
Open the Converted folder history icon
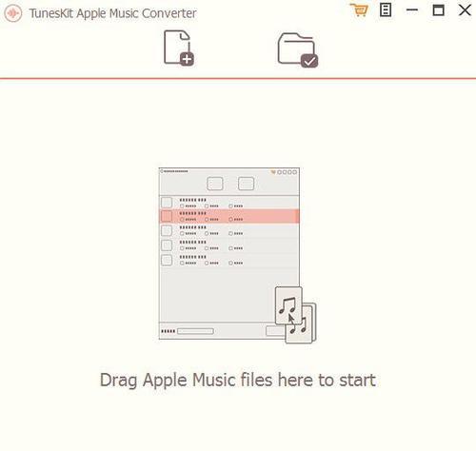tap(298, 50)
